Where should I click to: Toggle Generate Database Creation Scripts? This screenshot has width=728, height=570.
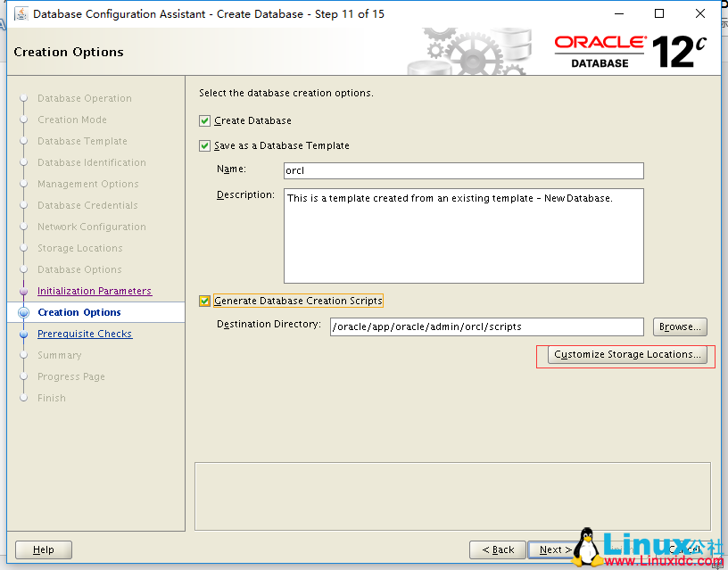coord(203,301)
